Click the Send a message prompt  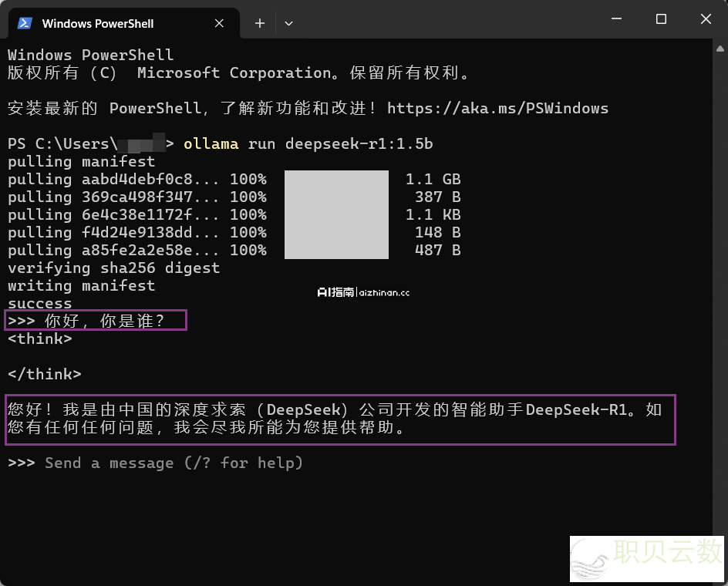tap(174, 463)
